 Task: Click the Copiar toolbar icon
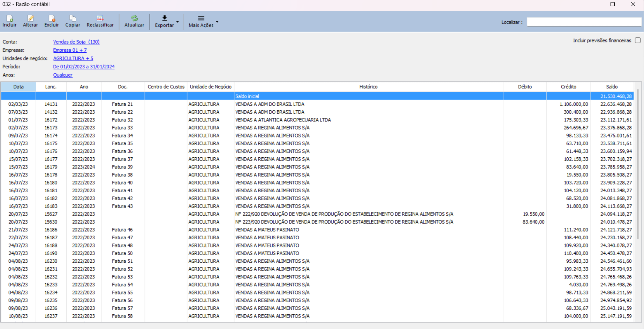point(73,18)
